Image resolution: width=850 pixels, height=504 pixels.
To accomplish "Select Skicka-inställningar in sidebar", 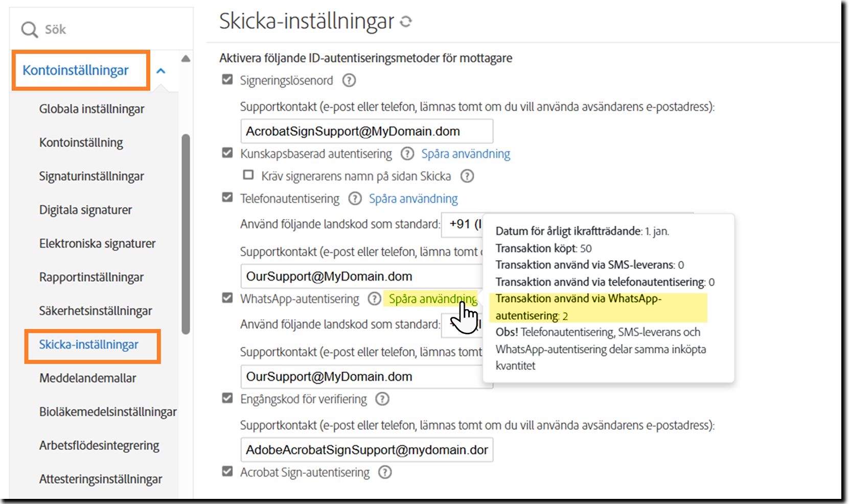I will [x=89, y=345].
